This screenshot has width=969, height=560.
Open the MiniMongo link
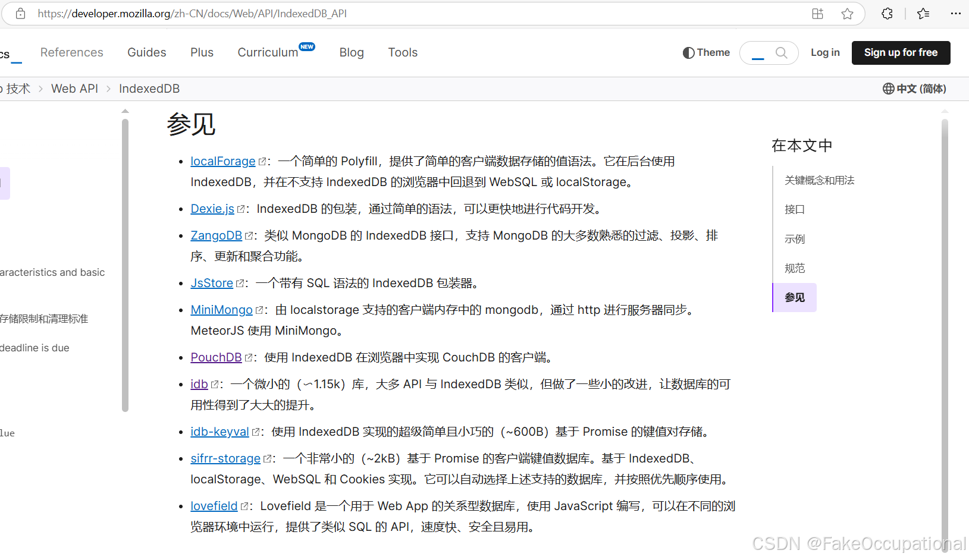222,310
